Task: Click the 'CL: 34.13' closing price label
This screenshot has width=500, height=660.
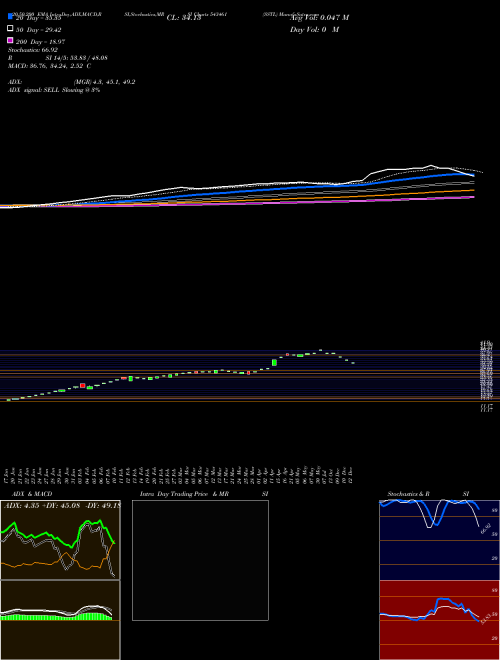Action: pos(184,18)
